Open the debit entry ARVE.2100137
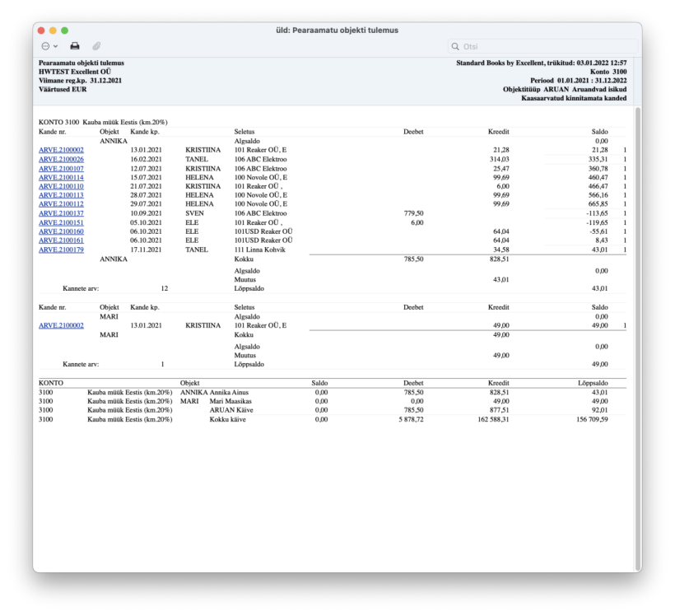The height and width of the screenshot is (616, 675). pyautogui.click(x=61, y=213)
